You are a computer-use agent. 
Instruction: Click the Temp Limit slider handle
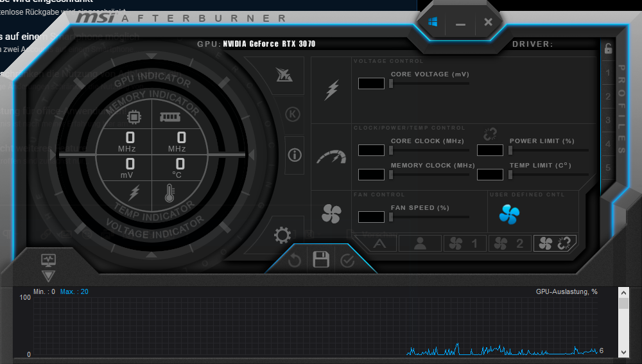pyautogui.click(x=510, y=175)
